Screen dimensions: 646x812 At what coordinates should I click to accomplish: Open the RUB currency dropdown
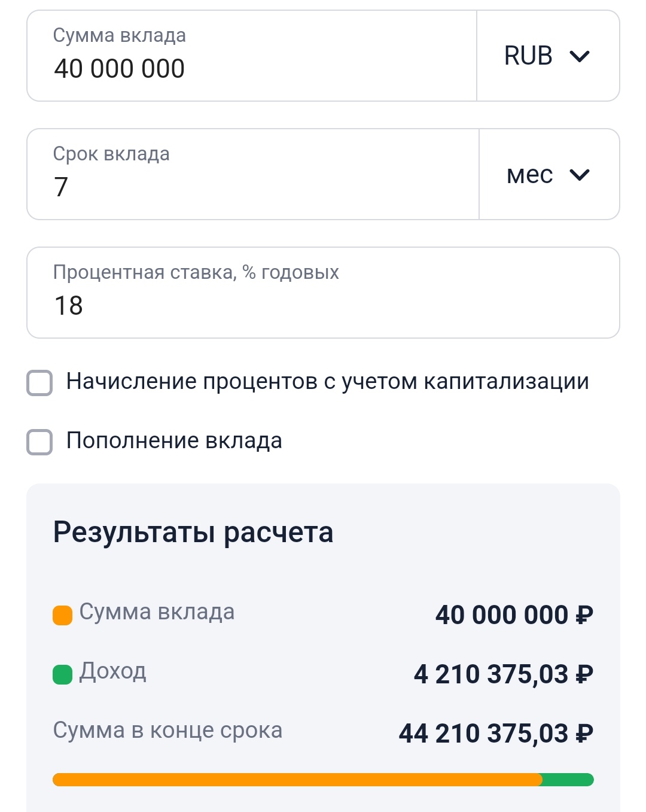[x=547, y=56]
